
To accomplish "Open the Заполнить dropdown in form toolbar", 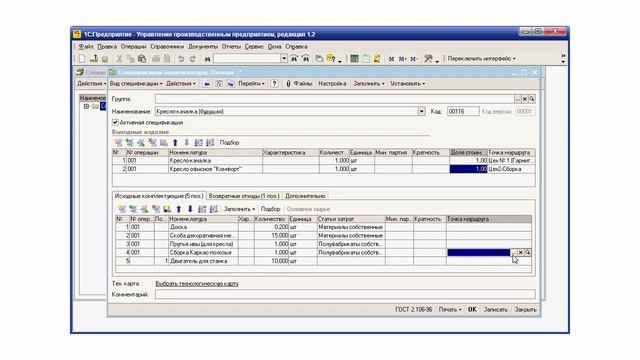I will (369, 83).
